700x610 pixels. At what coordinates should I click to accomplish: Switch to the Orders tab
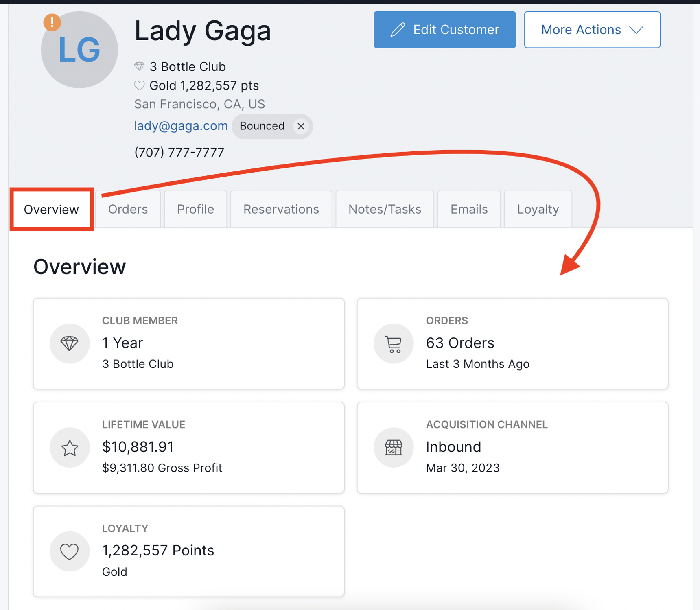[x=128, y=209]
